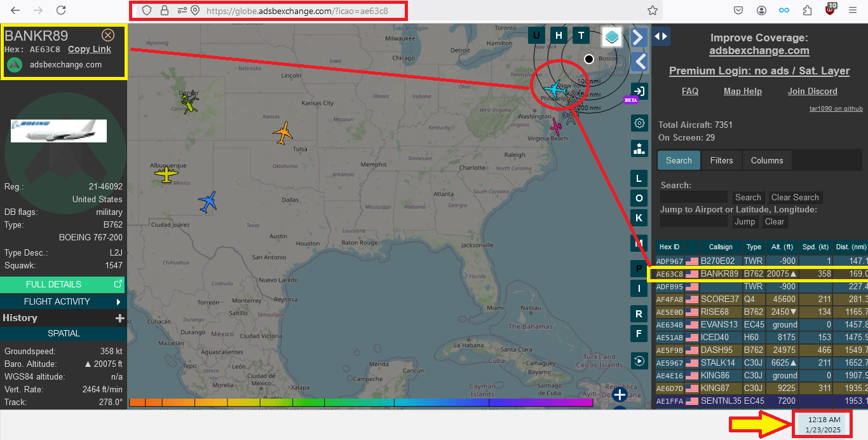This screenshot has width=868, height=440.
Task: Open the browser extensions puzzle icon
Action: coord(807,10)
